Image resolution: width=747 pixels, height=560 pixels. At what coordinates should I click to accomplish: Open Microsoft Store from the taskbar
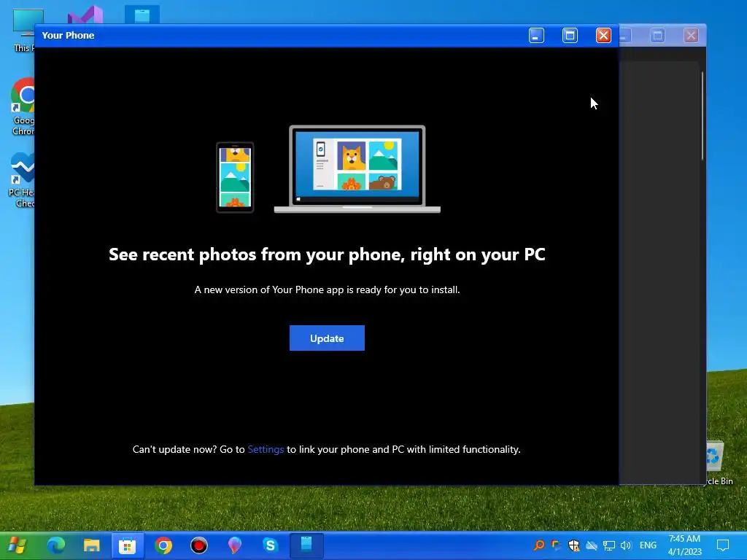[x=127, y=545]
